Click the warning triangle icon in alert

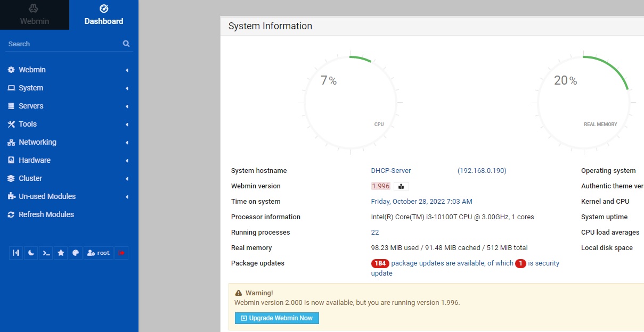(x=238, y=293)
